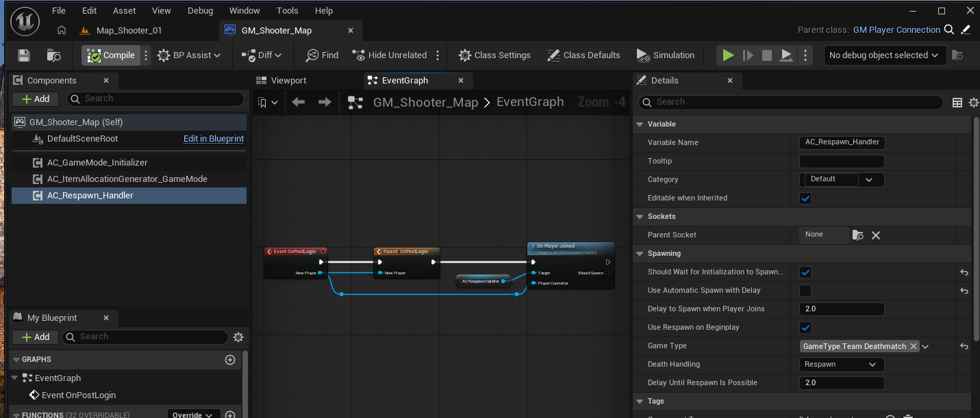Close the GM_Shooter_Map tab
Image resolution: width=980 pixels, height=418 pixels.
(351, 30)
